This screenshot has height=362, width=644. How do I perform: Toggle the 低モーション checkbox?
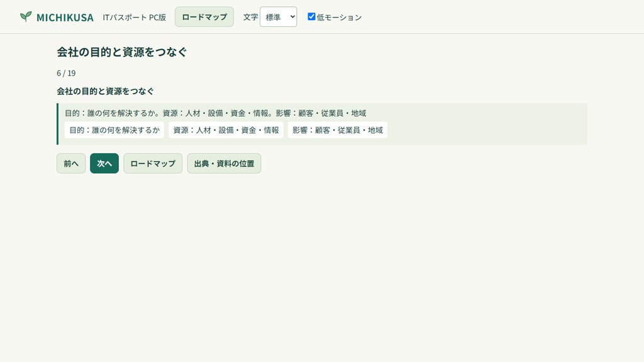[311, 16]
